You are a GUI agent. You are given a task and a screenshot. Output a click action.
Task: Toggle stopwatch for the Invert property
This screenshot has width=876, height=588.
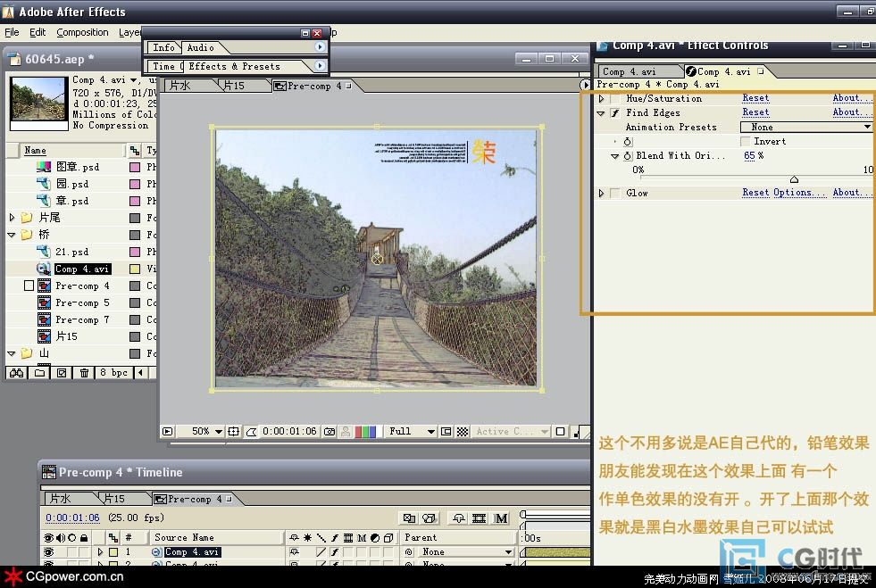(628, 142)
